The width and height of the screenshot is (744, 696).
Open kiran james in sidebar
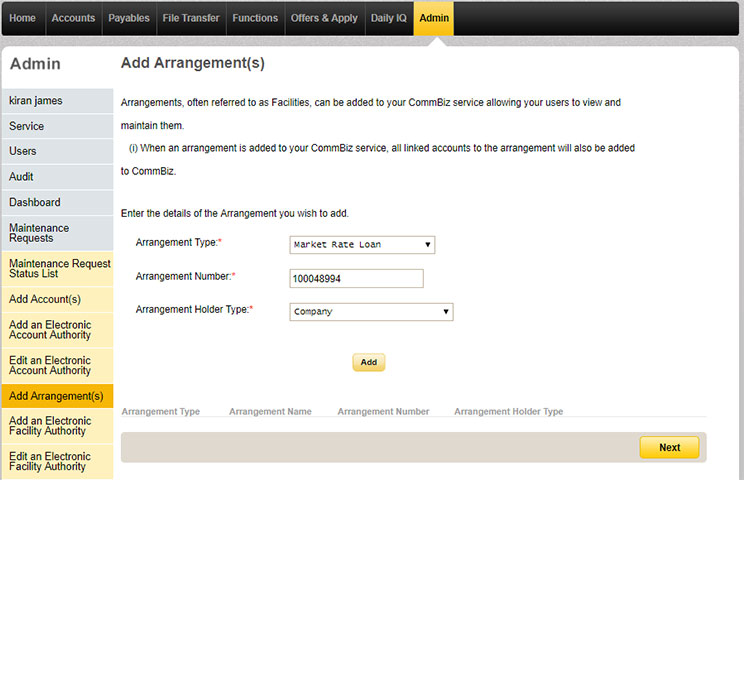pos(57,101)
